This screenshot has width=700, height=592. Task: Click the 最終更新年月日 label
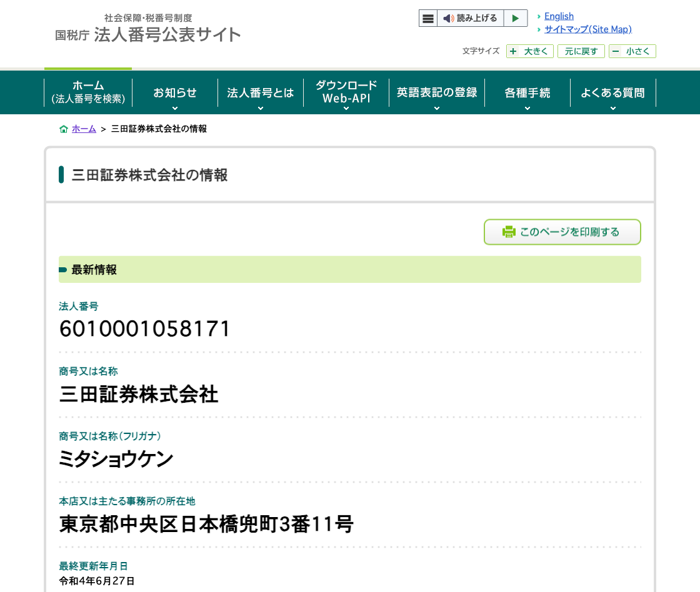[93, 566]
